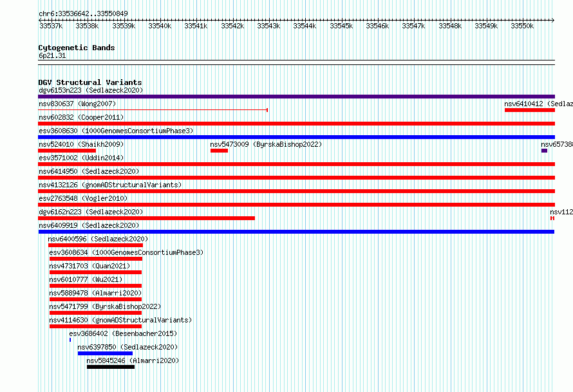Click the thin red nsv830637 variant line
573x392 pixels.
click(153, 109)
